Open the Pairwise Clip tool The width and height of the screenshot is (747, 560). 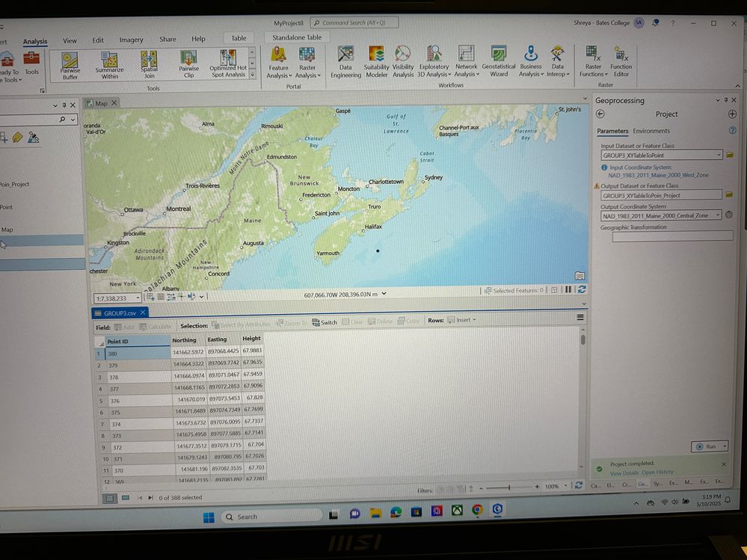(188, 64)
